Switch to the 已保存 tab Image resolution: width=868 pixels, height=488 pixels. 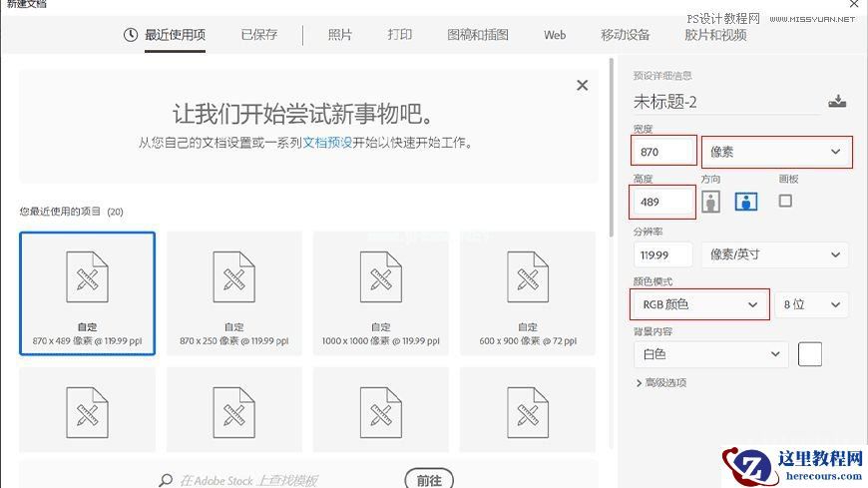[259, 34]
